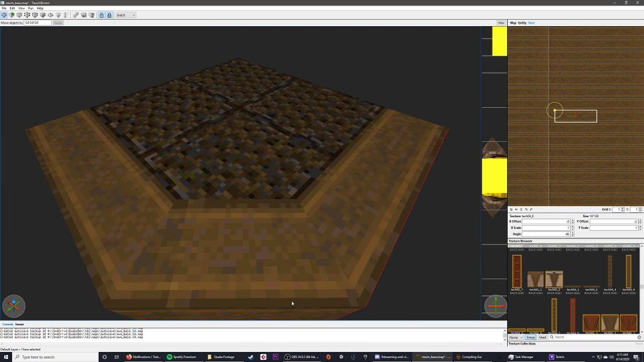Click the texture Search field
Screen dimensions: 644x362
tap(595, 337)
